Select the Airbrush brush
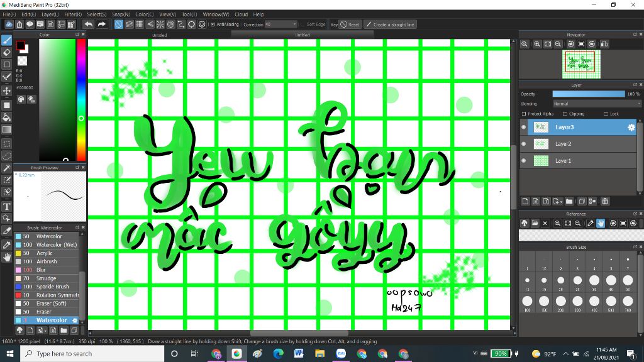 pos(47,261)
